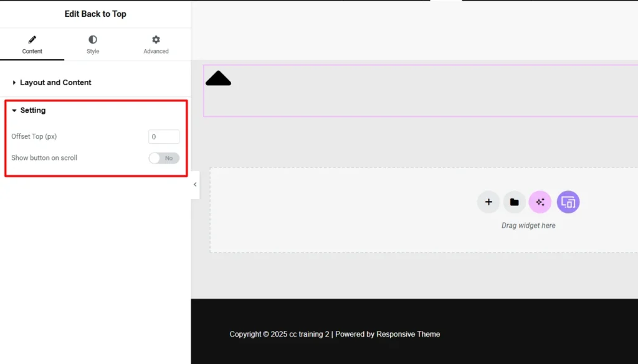Click the 'Drag widget here' text
638x364 pixels.
pos(528,225)
